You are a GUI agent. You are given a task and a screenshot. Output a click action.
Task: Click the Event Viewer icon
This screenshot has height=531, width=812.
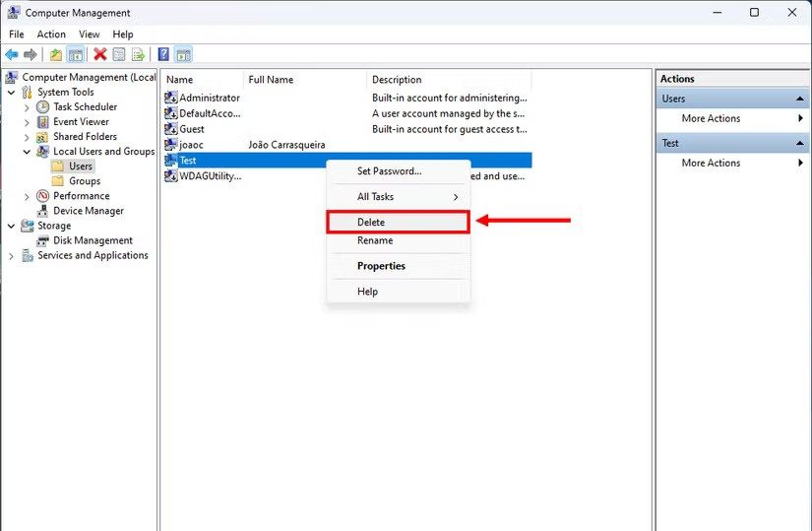43,122
